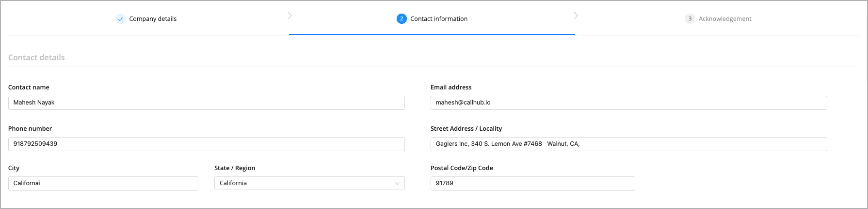Select the California State / Region combo box
Screen dimensions: 868x209
[309, 183]
